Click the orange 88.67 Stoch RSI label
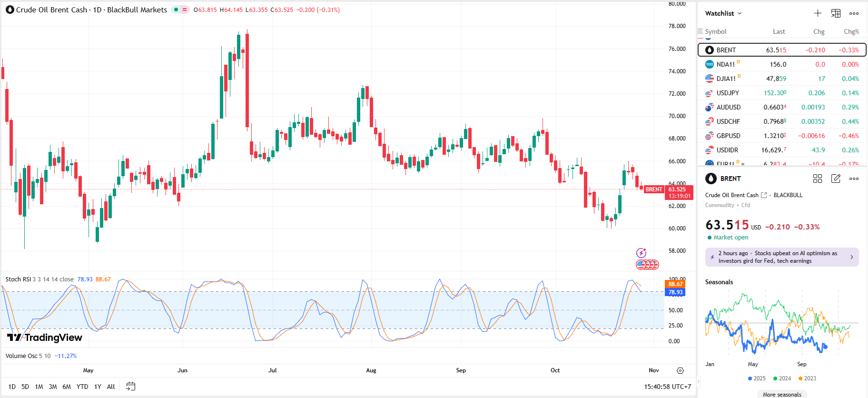 (x=675, y=284)
